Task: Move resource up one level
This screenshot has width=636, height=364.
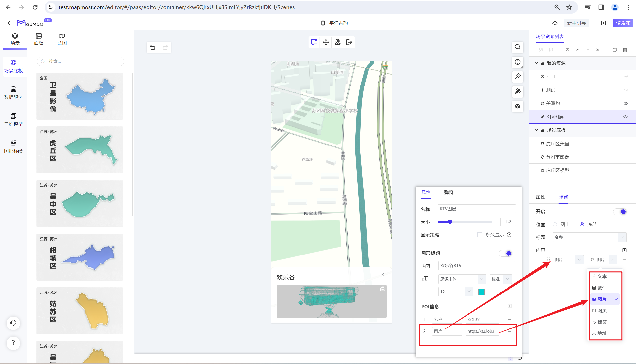Action: point(578,50)
